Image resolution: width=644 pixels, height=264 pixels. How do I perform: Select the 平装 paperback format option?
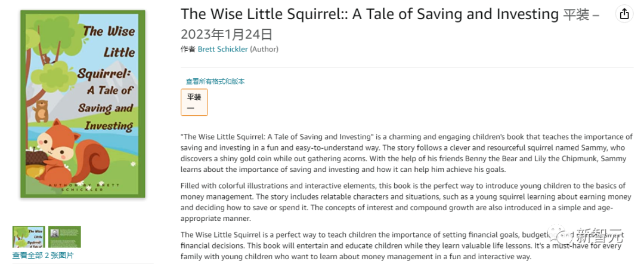point(194,102)
